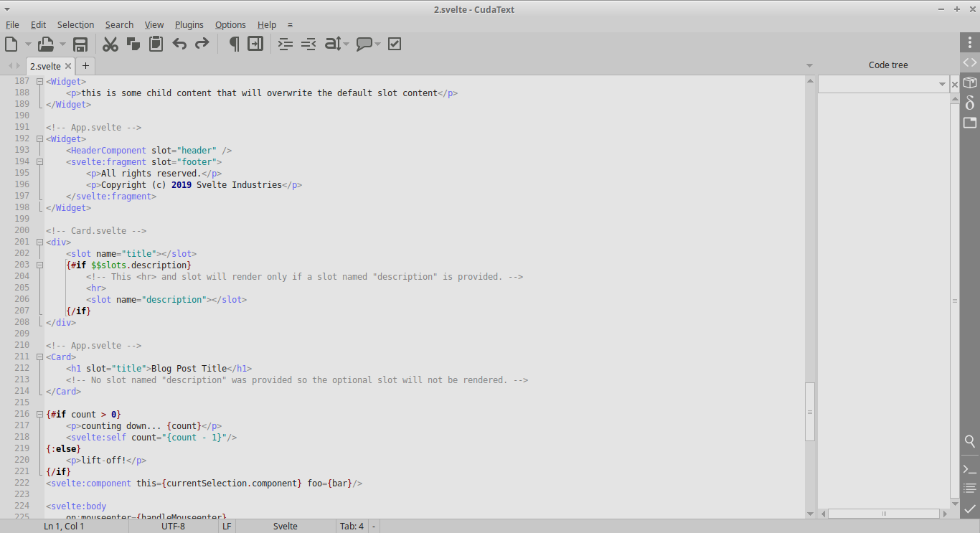Collapse the fold at line 216
Image resolution: width=980 pixels, height=533 pixels.
(x=40, y=414)
